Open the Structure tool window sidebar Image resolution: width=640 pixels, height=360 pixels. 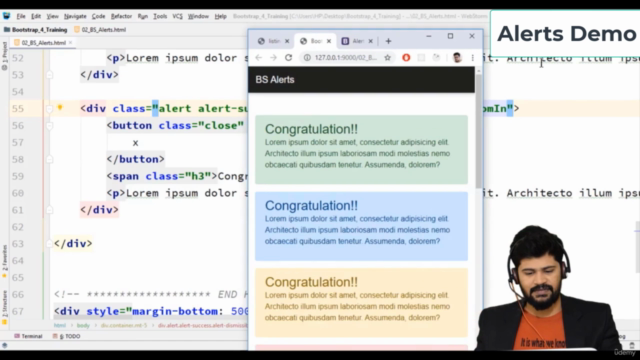tap(4, 307)
